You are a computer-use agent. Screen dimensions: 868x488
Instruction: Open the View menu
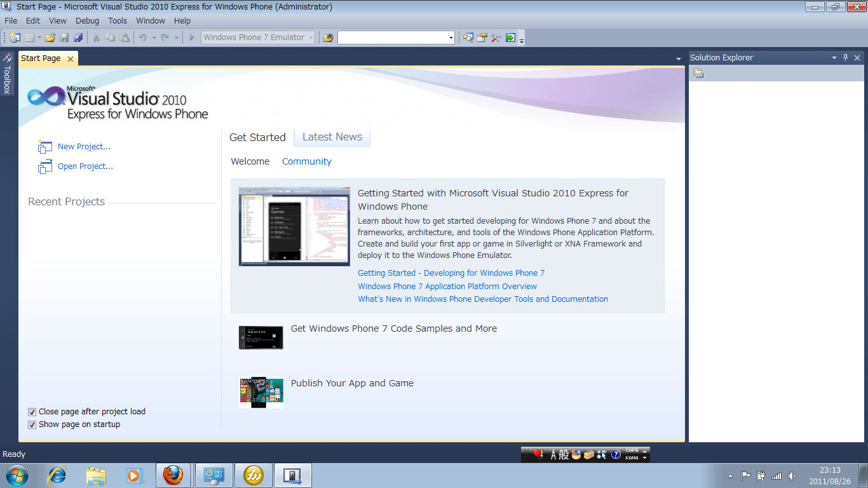(x=58, y=20)
